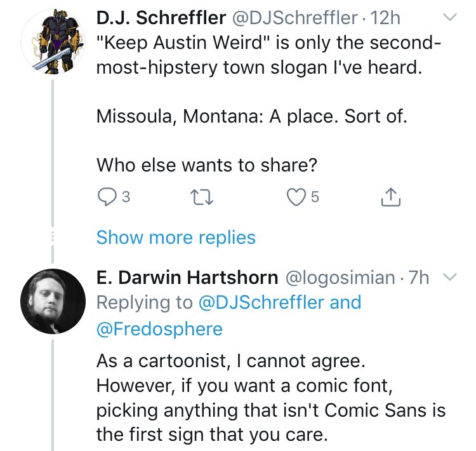
Task: Open the @DJSchreffler mention link
Action: tap(261, 302)
